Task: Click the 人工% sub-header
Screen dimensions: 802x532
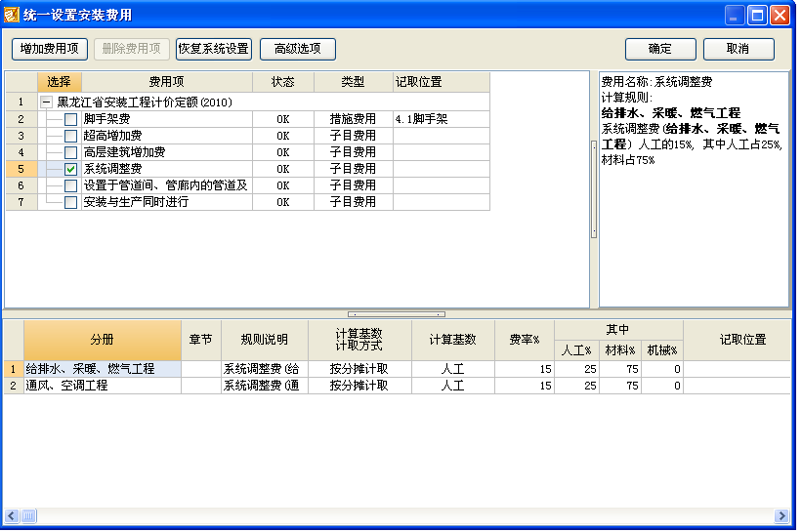Action: [577, 350]
